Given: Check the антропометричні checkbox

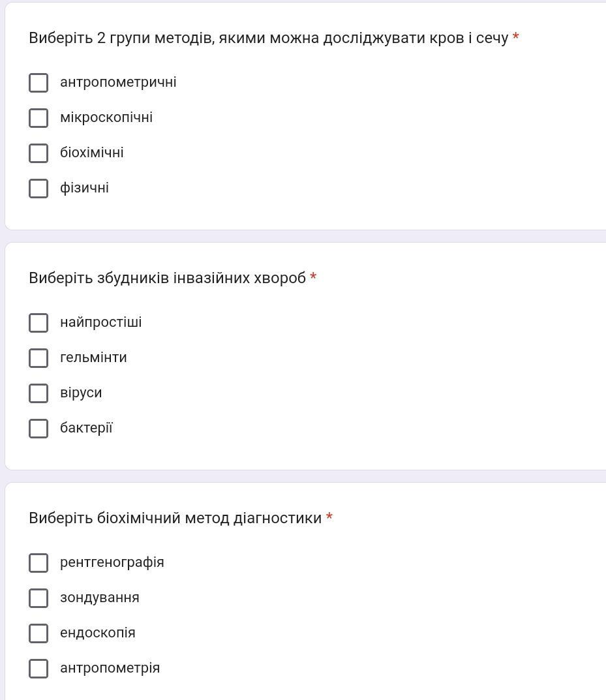Looking at the screenshot, I should pyautogui.click(x=38, y=83).
